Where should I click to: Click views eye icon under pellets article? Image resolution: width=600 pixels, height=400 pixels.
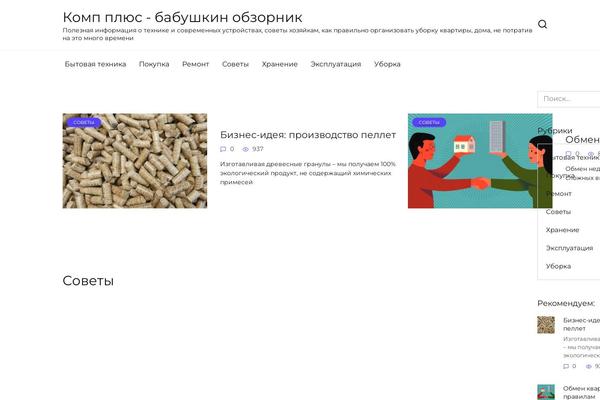246,149
